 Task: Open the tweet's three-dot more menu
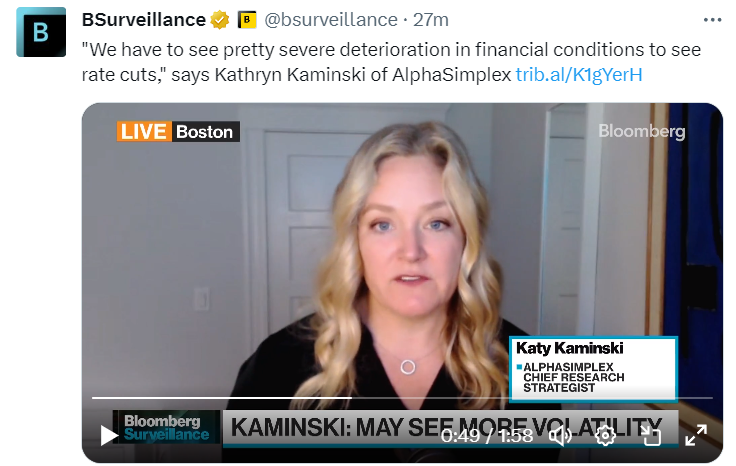point(712,20)
